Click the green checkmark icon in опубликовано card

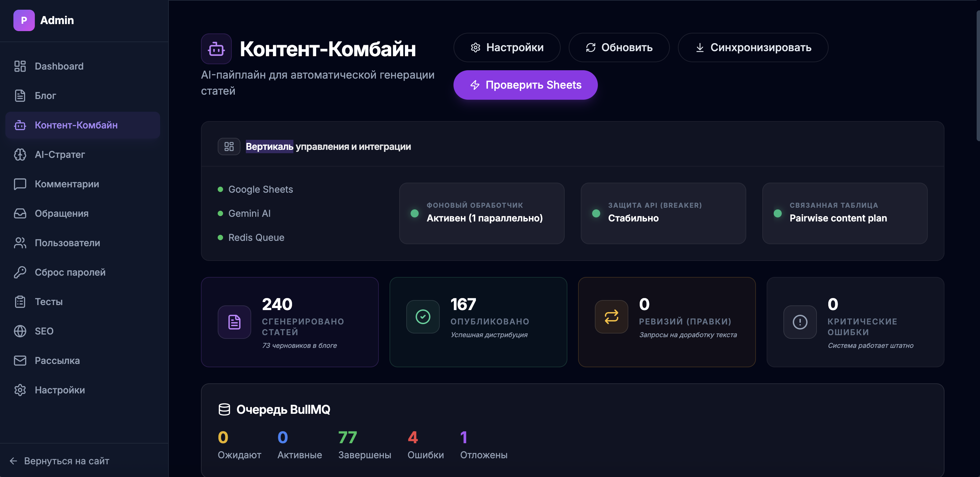pos(423,317)
